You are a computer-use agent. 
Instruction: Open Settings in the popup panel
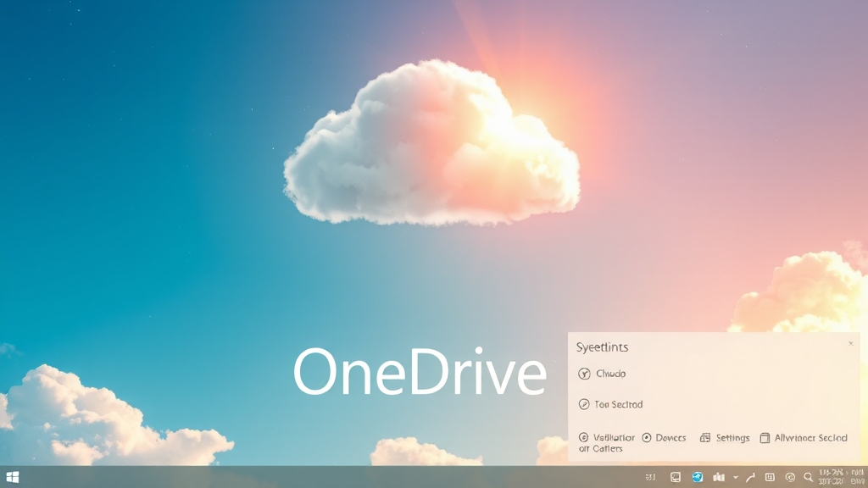(x=732, y=438)
